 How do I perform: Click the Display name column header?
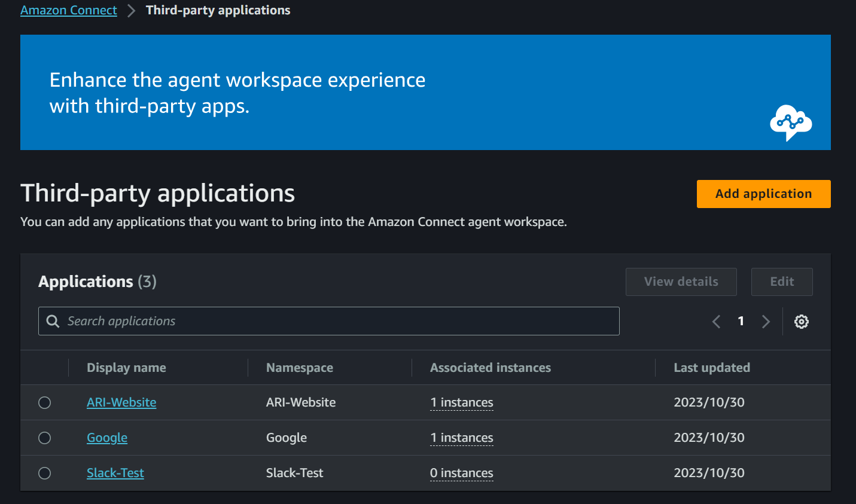click(x=126, y=368)
